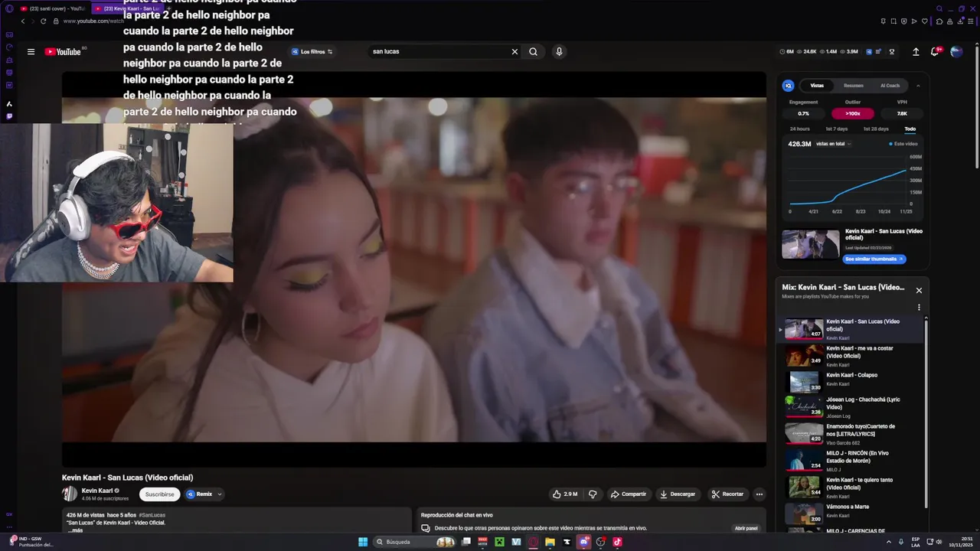Click the #SanLucas hashtag
The height and width of the screenshot is (551, 980).
(x=152, y=515)
